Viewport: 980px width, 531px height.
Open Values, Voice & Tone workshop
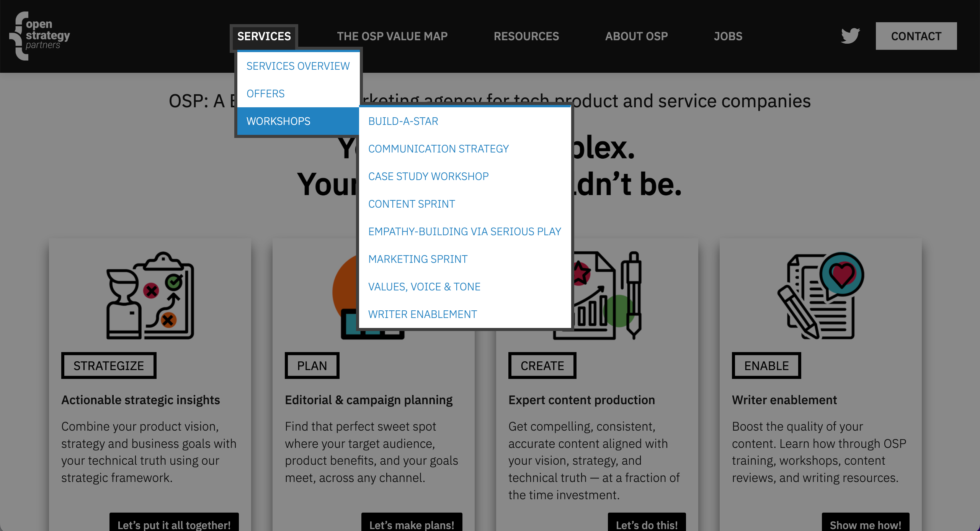pyautogui.click(x=424, y=287)
